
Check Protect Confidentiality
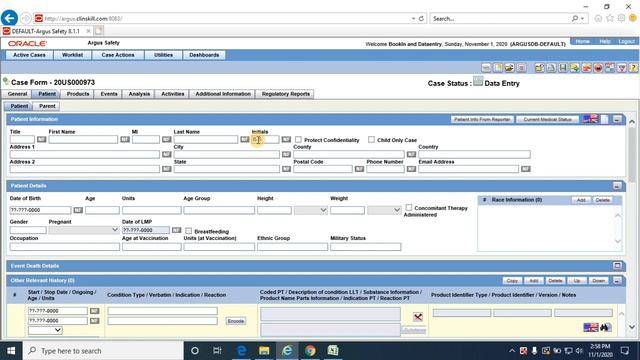[x=298, y=140]
